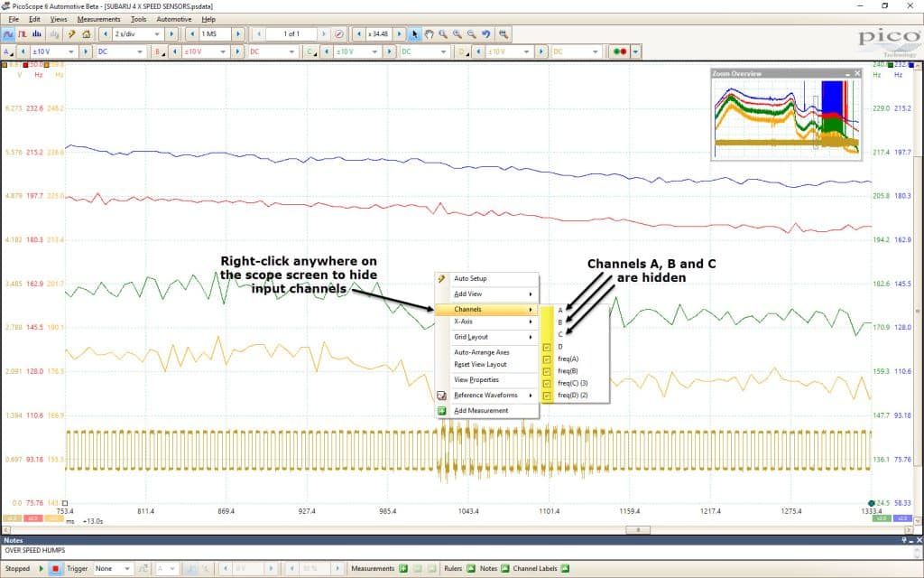Open the File menu
Viewport: 924px width, 578px height.
click(14, 20)
